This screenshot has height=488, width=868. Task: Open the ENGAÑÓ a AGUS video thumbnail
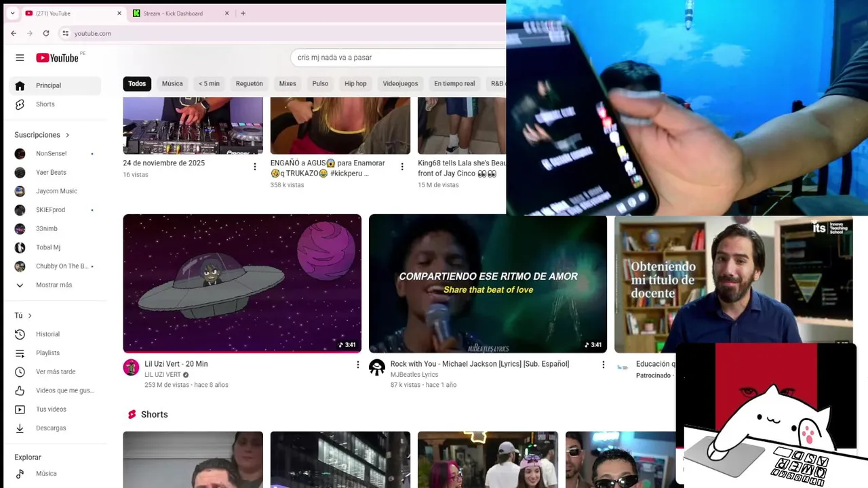point(340,125)
